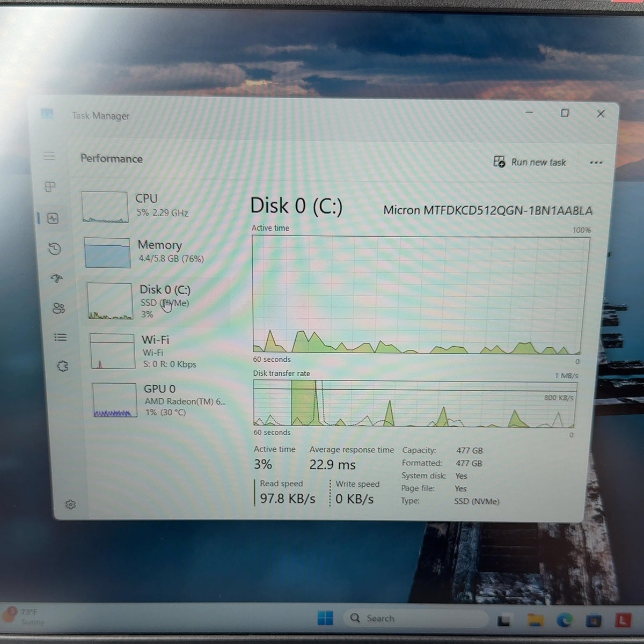Click the Disk 0 mini graph thumbnail
The height and width of the screenshot is (644, 644).
[109, 301]
